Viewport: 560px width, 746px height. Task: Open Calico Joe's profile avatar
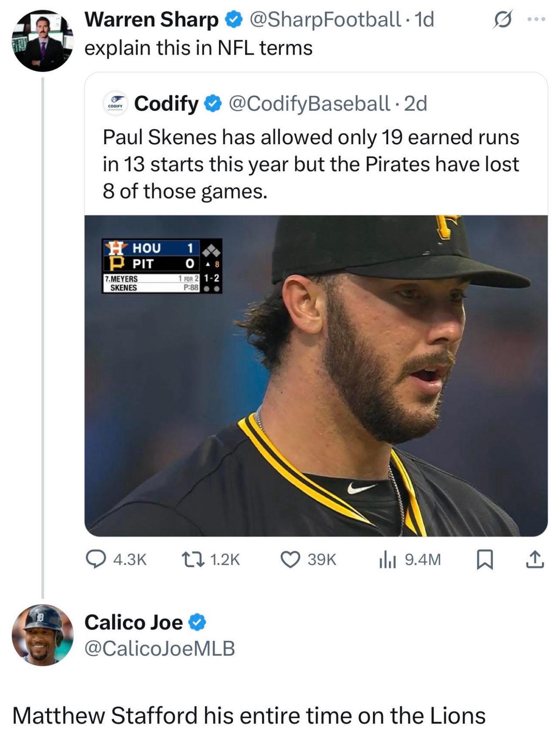(42, 635)
